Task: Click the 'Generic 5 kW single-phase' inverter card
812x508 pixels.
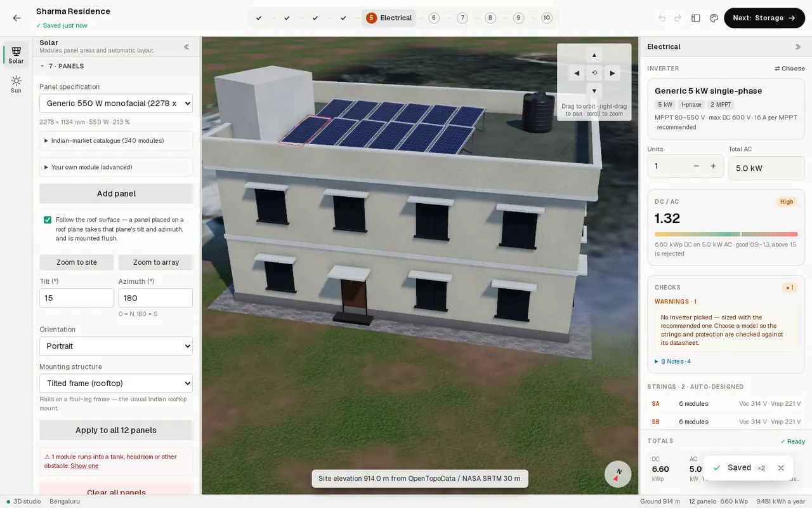Action: pos(726,109)
